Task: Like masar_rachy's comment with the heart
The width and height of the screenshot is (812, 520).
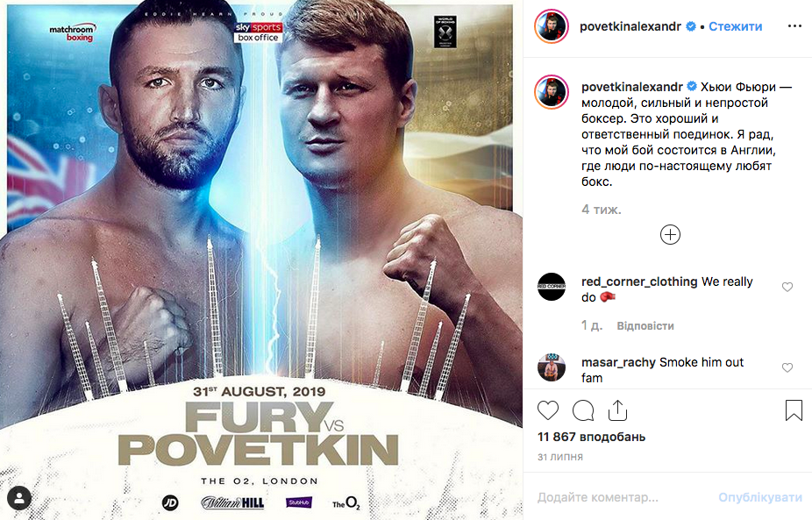Action: click(x=787, y=367)
